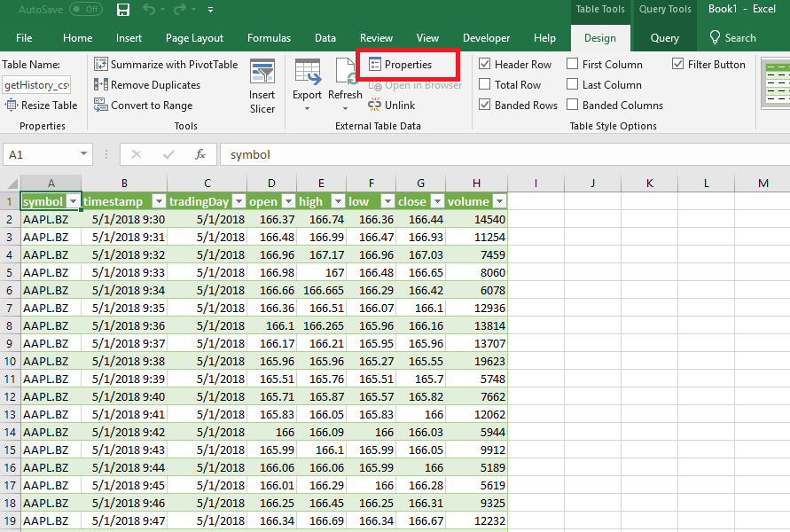Screen dimensions: 790x532
Task: Click the Search lightbulb box
Action: coord(733,38)
